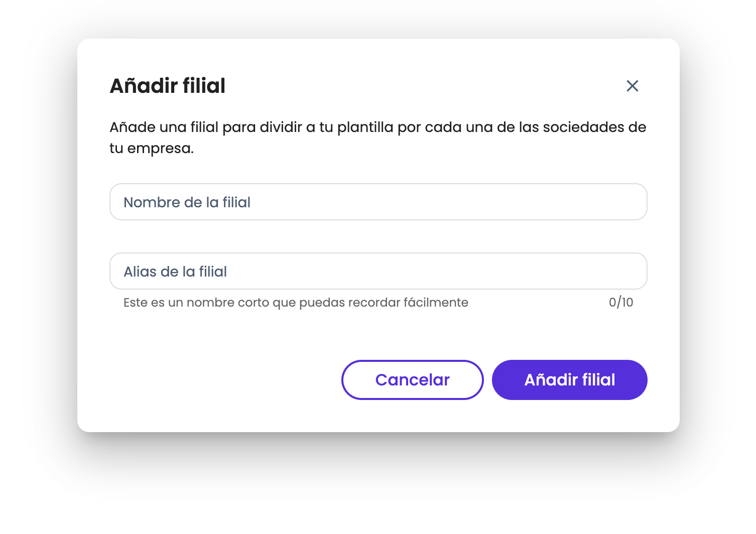This screenshot has width=756, height=534.
Task: Focus the Alias de la filial input
Action: click(378, 271)
